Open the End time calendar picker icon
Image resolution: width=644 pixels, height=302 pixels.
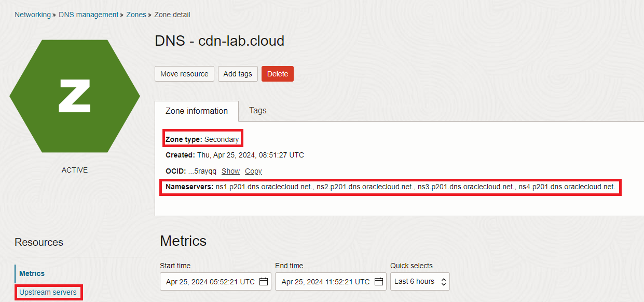coord(379,282)
